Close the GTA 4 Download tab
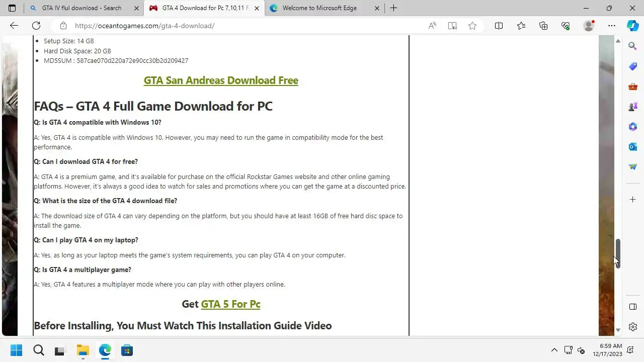 tap(257, 8)
